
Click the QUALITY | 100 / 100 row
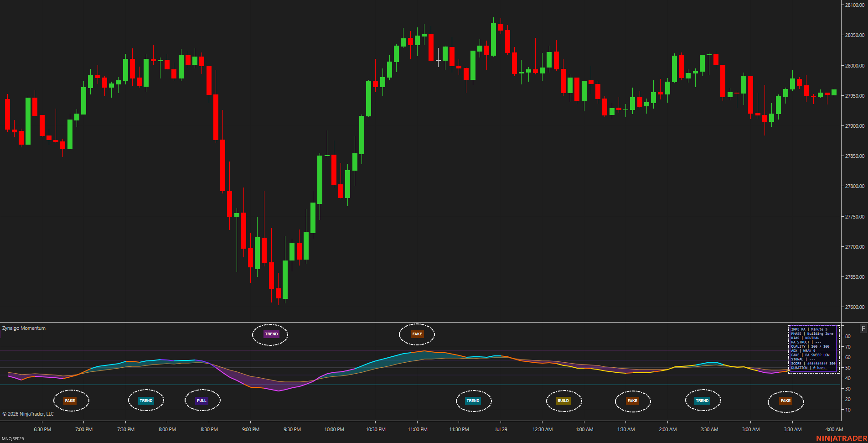tap(810, 346)
